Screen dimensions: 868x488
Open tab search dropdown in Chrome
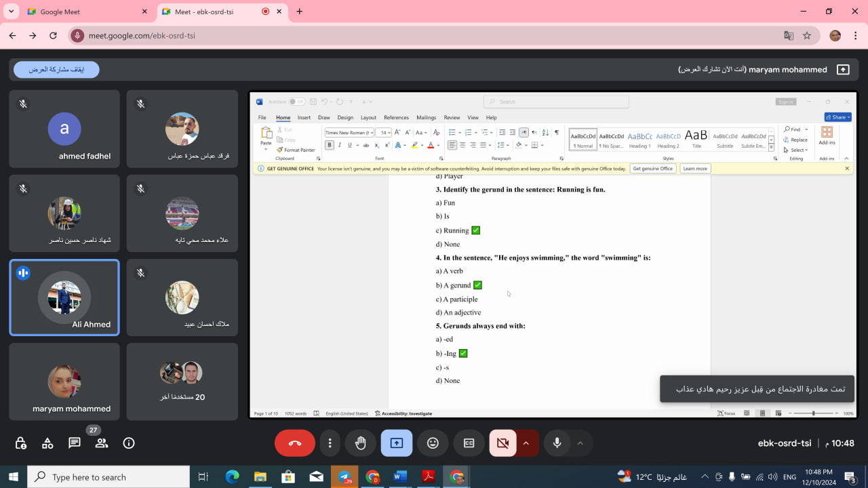pyautogui.click(x=11, y=12)
